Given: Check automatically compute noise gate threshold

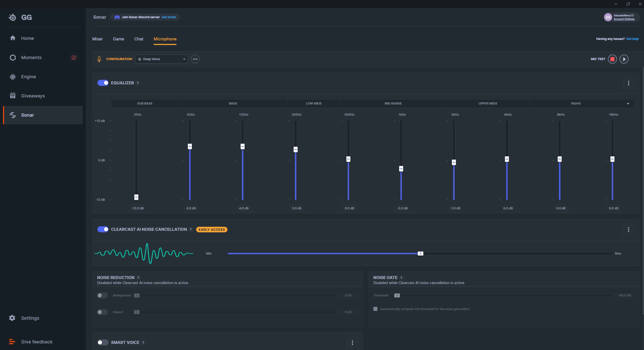Looking at the screenshot, I should 375,309.
